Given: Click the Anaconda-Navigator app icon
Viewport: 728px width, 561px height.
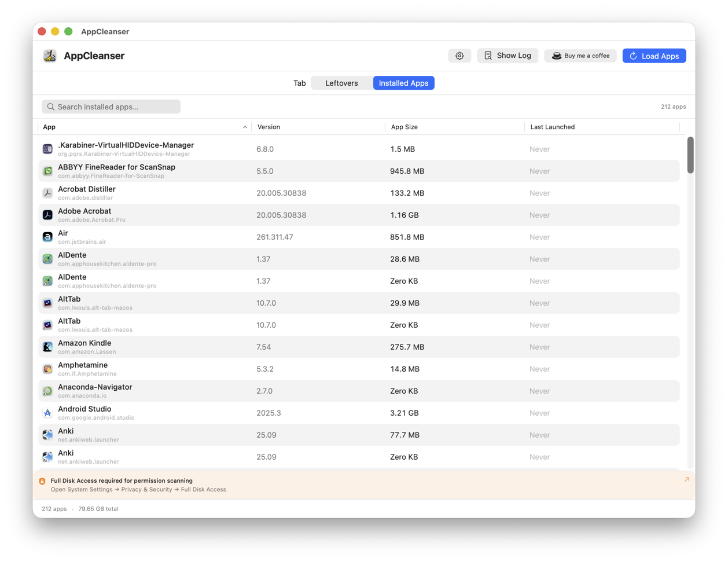Looking at the screenshot, I should pyautogui.click(x=47, y=391).
